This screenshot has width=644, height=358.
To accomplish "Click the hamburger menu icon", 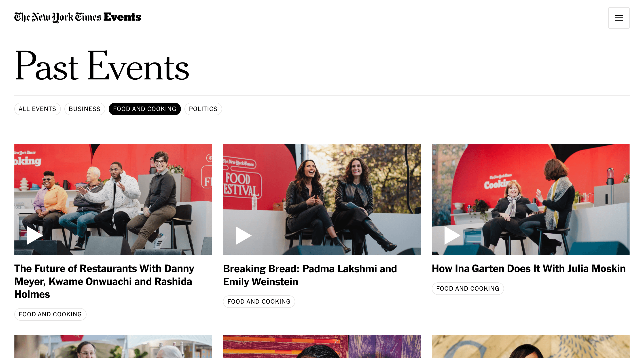I will (x=619, y=18).
